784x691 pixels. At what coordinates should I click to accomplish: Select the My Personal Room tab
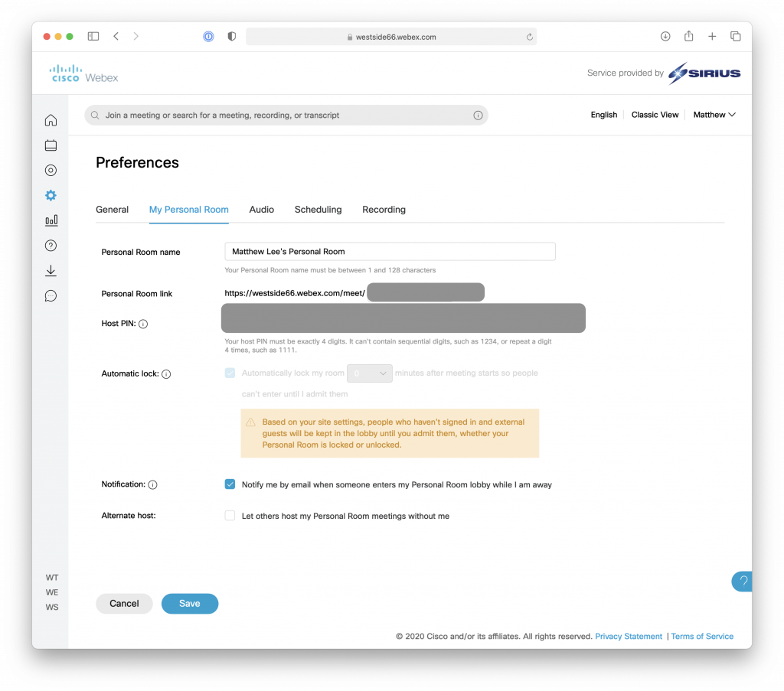click(x=189, y=210)
